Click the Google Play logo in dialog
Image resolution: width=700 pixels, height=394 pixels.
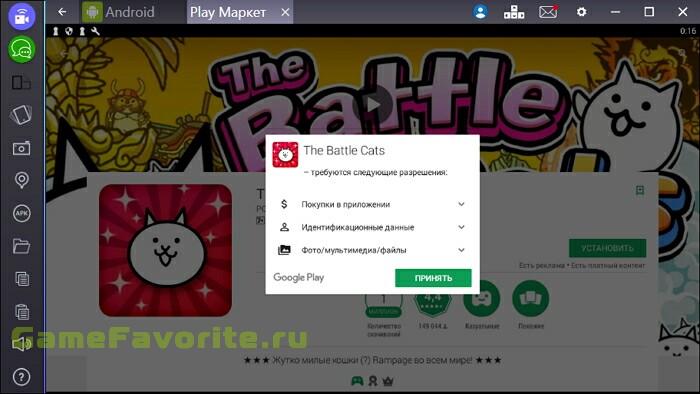tap(299, 278)
